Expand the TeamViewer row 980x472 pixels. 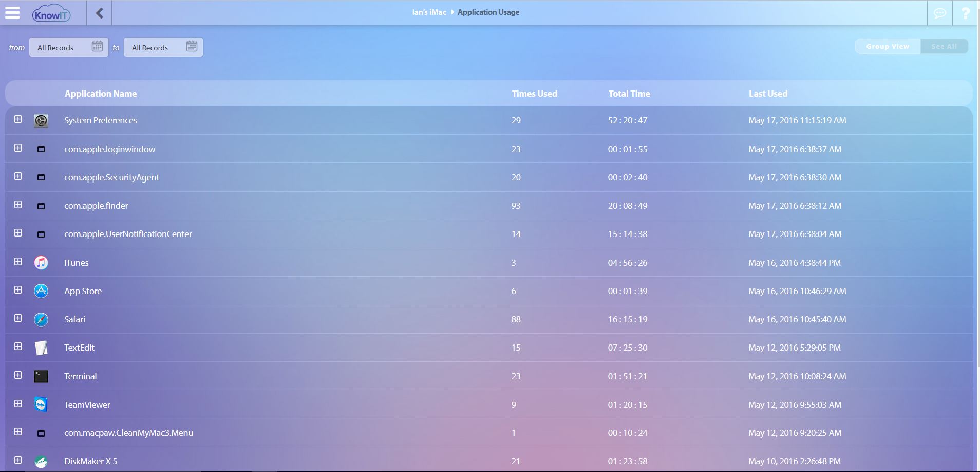(x=18, y=404)
